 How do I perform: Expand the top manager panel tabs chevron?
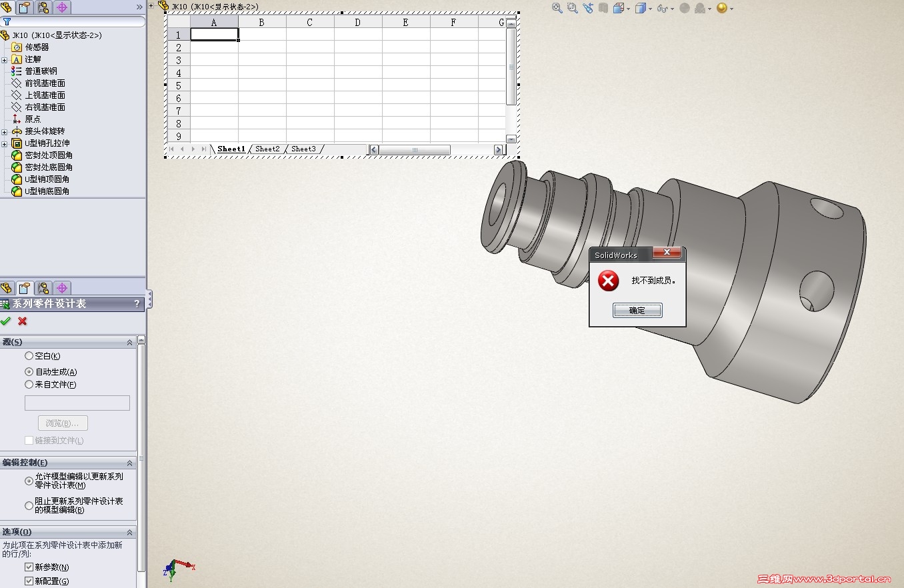[139, 7]
